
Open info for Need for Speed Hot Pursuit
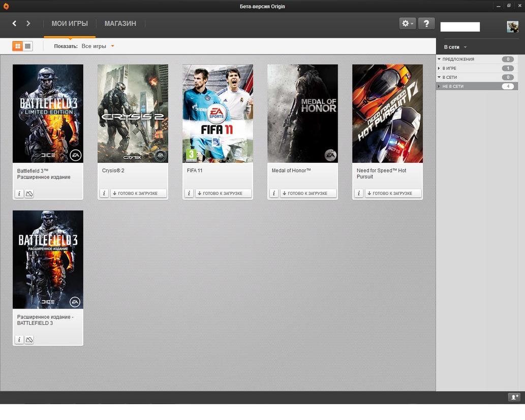pyautogui.click(x=359, y=193)
